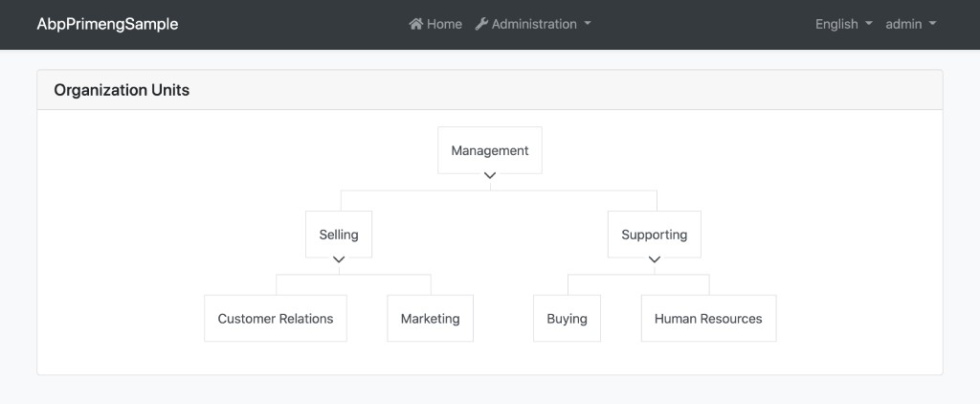Screen dimensions: 980x404
Task: Choose the Marketing node
Action: (430, 319)
